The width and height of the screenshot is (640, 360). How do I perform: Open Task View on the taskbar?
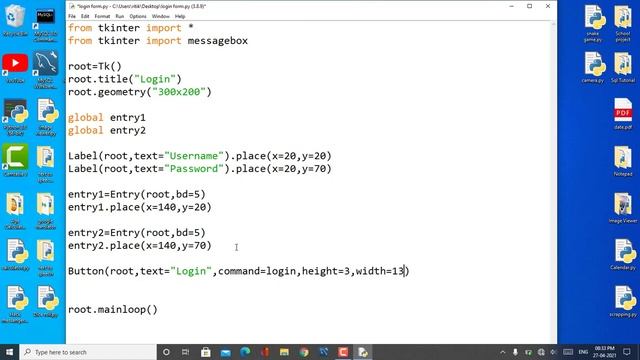click(x=185, y=352)
